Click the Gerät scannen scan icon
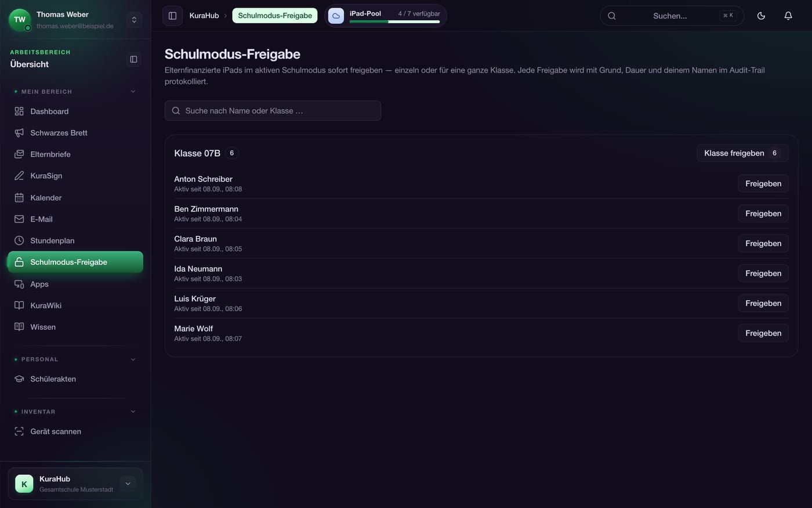This screenshot has width=812, height=508. pos(19,431)
